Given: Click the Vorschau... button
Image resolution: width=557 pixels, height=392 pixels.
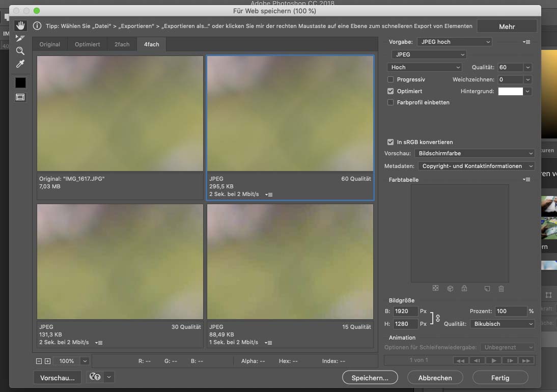Looking at the screenshot, I should (x=58, y=378).
